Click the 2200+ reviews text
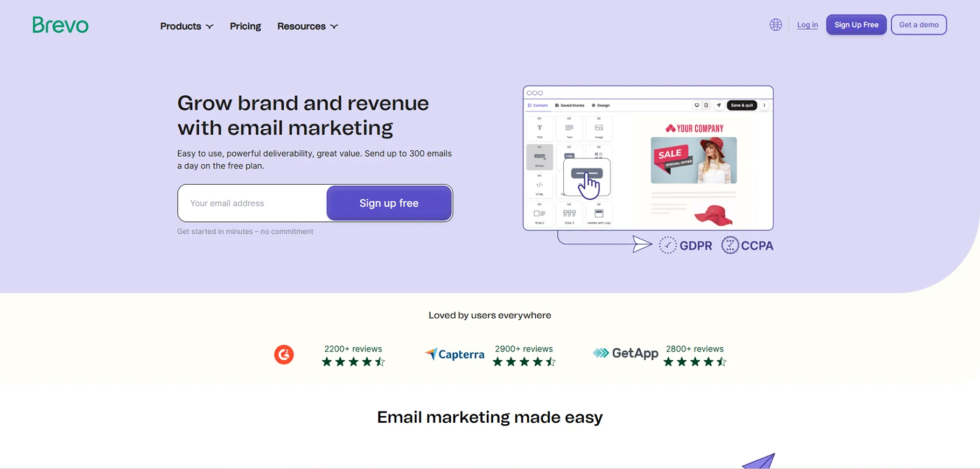980x469 pixels. click(353, 349)
